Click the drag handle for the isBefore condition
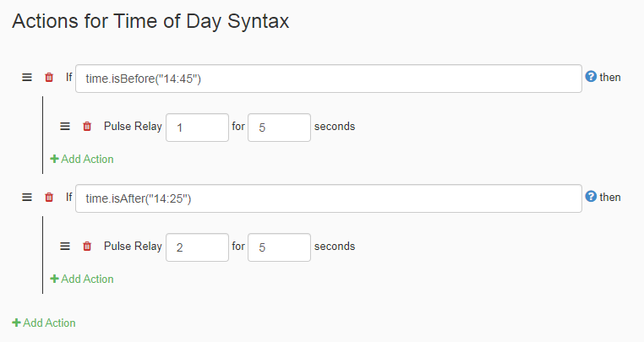This screenshot has width=644, height=342. (x=27, y=77)
